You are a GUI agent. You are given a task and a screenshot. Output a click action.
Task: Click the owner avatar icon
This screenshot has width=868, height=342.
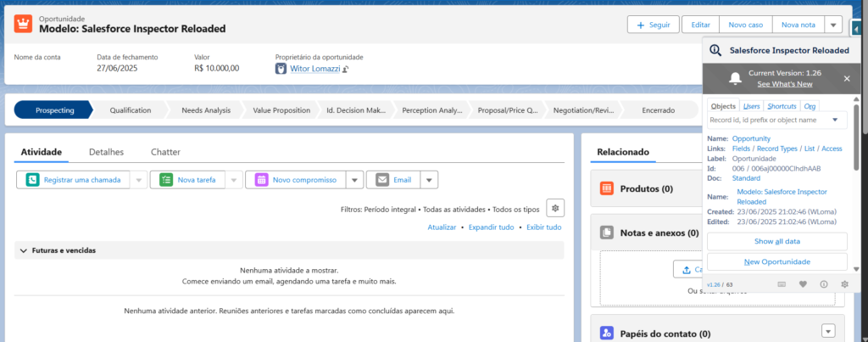pos(281,69)
